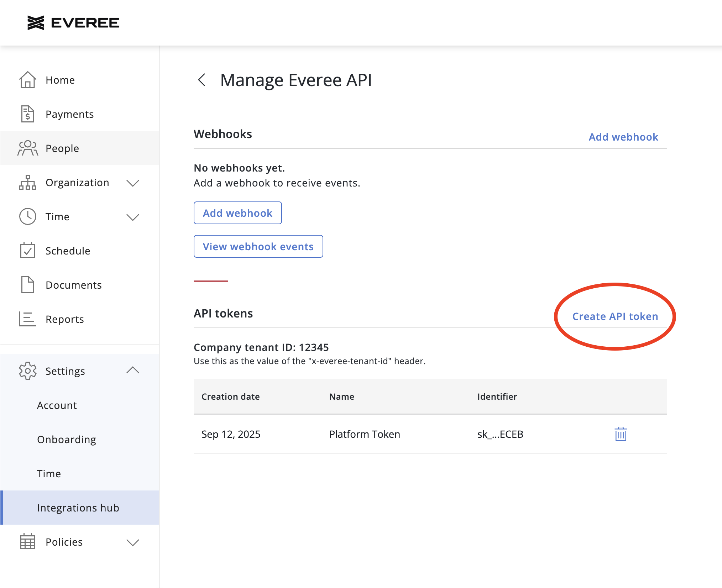Delete Platform Token with trash icon
This screenshot has height=588, width=722.
click(x=621, y=434)
